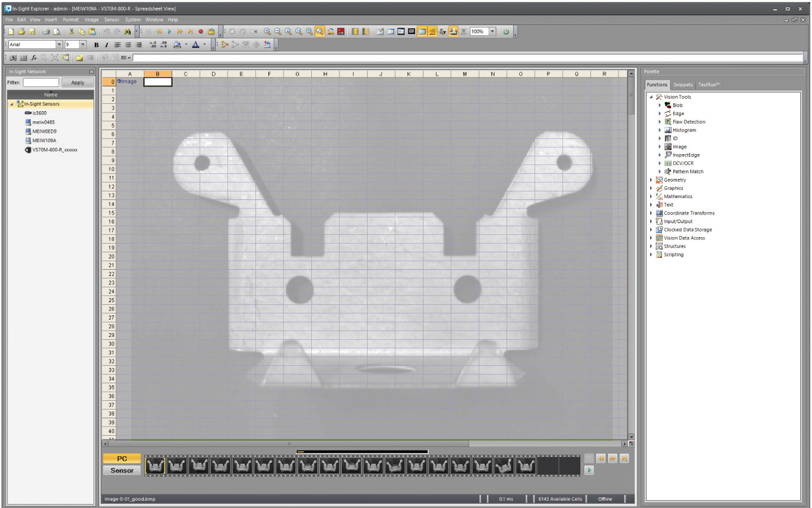Click the red Record button in toolbar

[201, 32]
